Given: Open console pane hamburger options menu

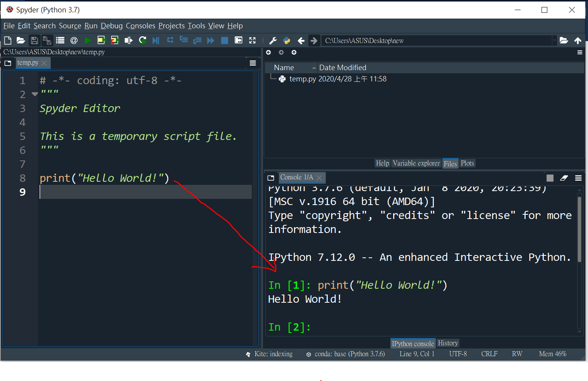Looking at the screenshot, I should [x=578, y=178].
